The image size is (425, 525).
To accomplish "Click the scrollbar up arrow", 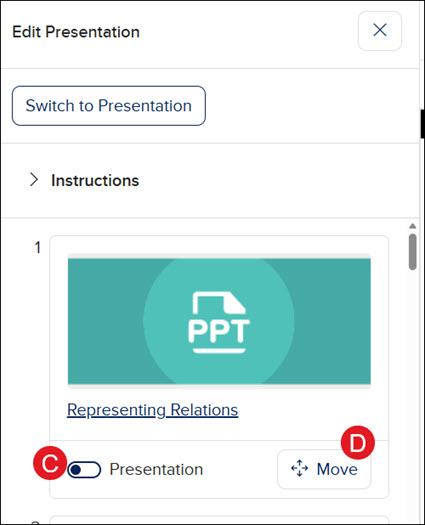I will click(413, 226).
